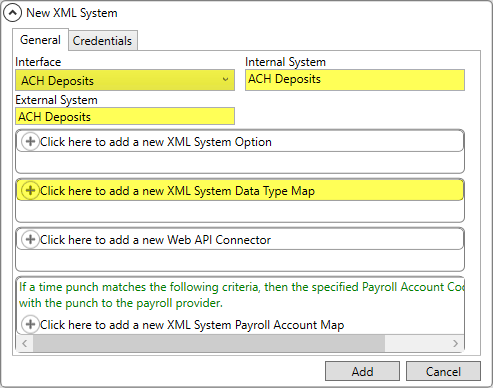This screenshot has width=493, height=388.
Task: Click plus icon for Payroll Account Map
Action: (30, 324)
